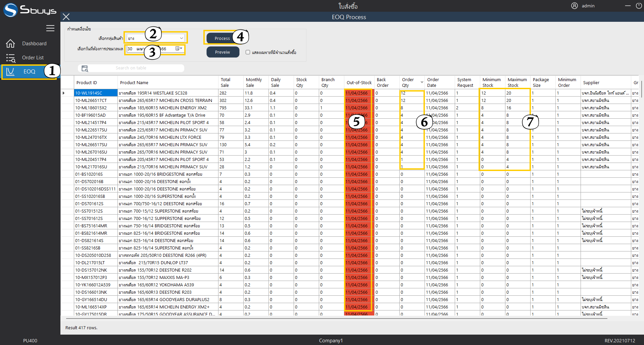
Task: Open the Order Qty column sort arrow
Action: tap(422, 82)
